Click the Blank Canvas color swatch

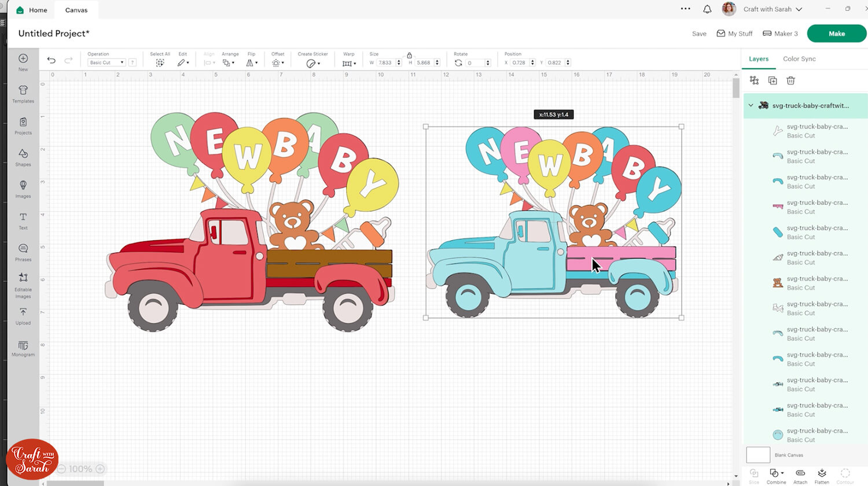[757, 455]
